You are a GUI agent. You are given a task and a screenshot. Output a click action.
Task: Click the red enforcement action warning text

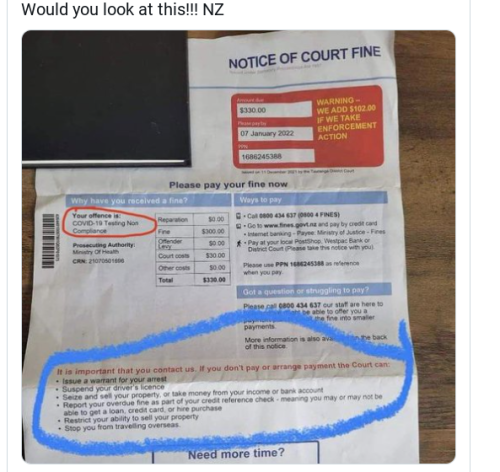click(x=347, y=119)
